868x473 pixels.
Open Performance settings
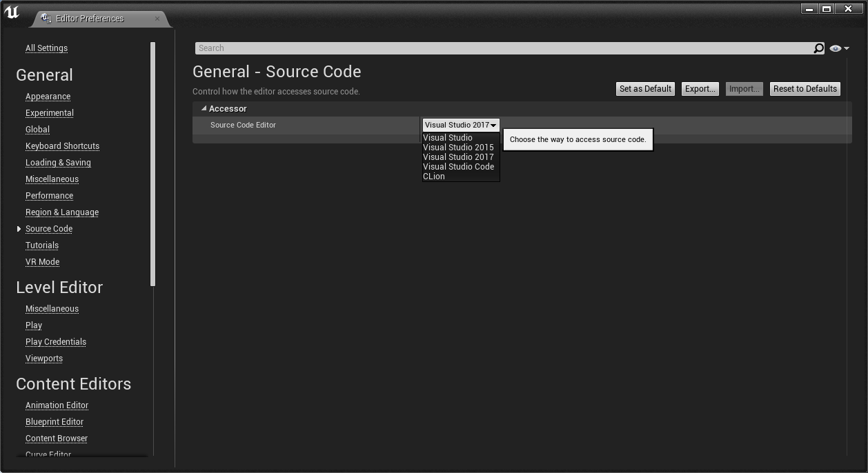click(x=49, y=196)
